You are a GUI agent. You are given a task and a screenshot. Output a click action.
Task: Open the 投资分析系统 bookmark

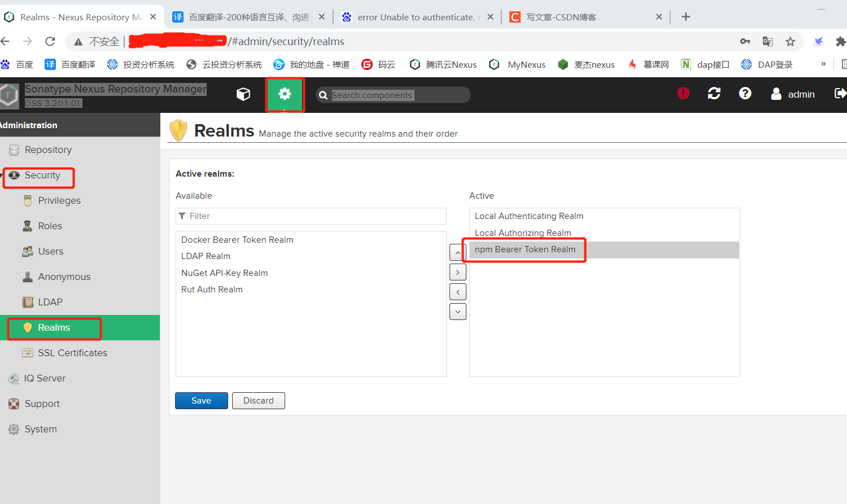pyautogui.click(x=141, y=64)
